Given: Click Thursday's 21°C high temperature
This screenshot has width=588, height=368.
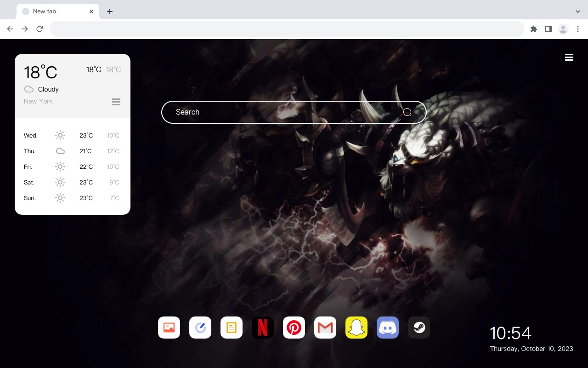Looking at the screenshot, I should (86, 151).
